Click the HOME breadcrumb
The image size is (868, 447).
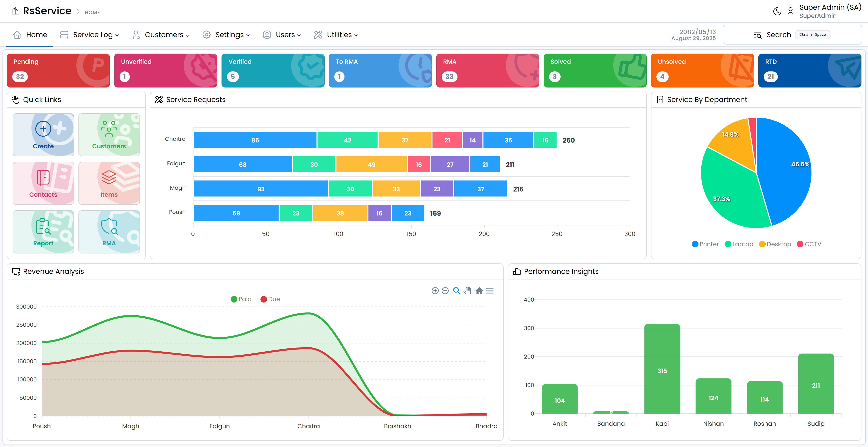92,12
